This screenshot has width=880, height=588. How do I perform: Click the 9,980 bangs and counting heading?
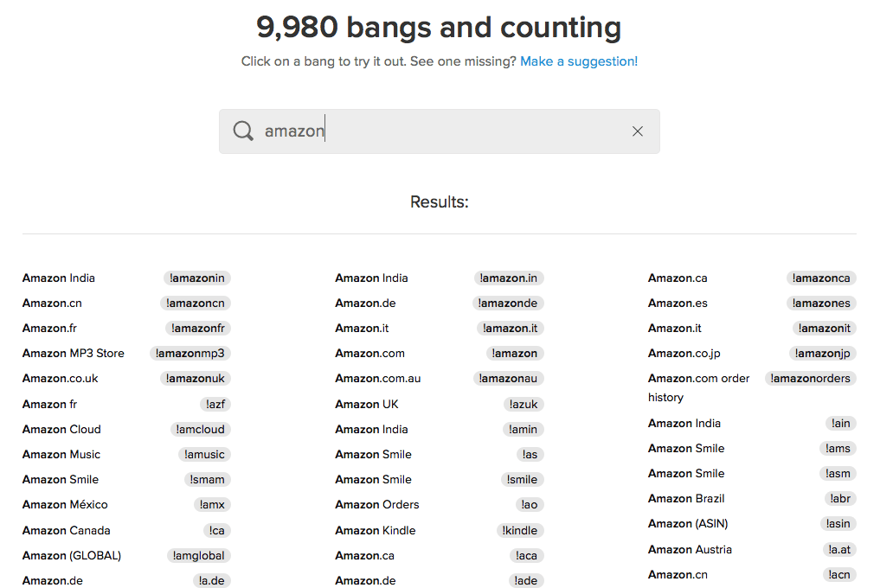click(x=439, y=27)
